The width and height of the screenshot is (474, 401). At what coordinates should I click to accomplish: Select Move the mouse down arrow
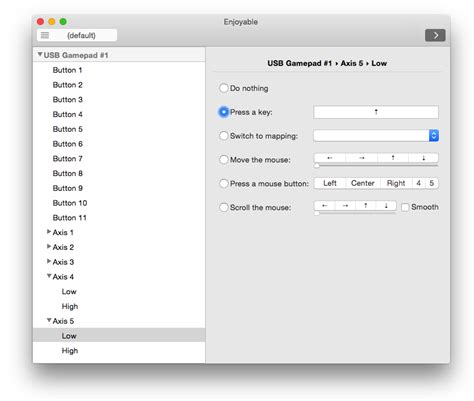point(423,158)
